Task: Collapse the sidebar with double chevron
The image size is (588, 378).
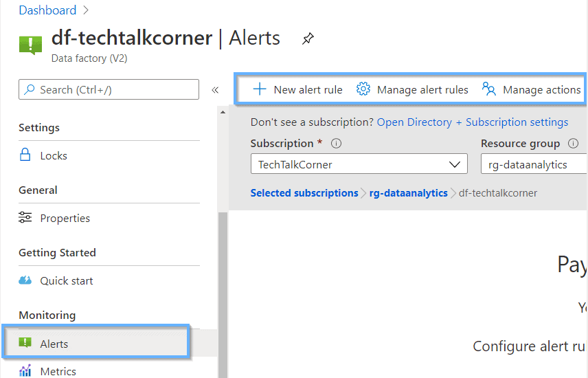Action: pyautogui.click(x=215, y=90)
